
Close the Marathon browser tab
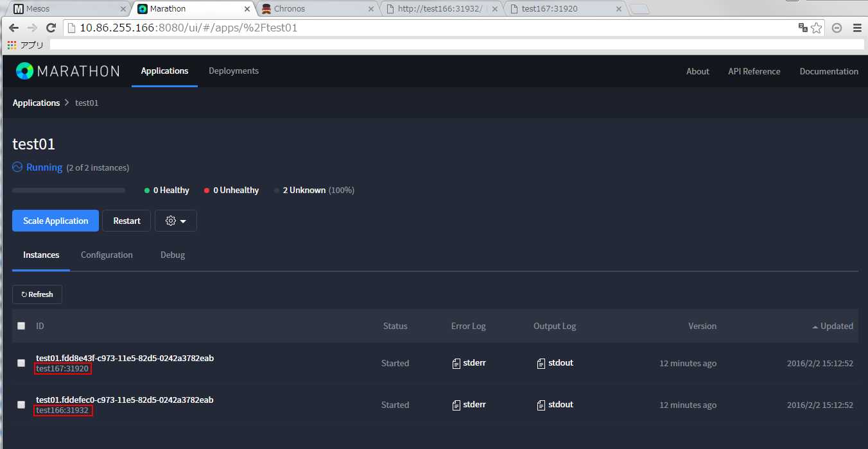247,9
